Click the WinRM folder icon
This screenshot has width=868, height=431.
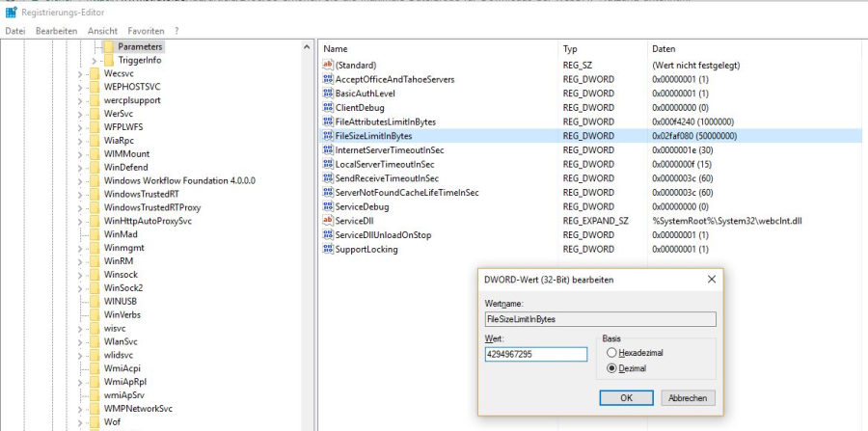[95, 261]
